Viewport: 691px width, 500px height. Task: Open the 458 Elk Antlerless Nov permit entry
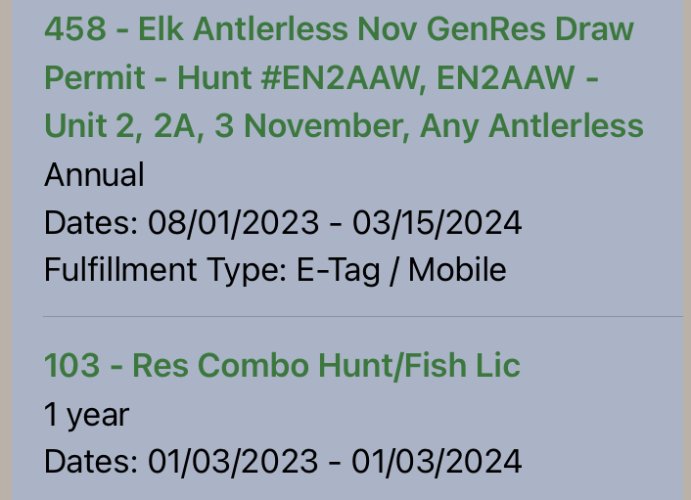point(344,77)
